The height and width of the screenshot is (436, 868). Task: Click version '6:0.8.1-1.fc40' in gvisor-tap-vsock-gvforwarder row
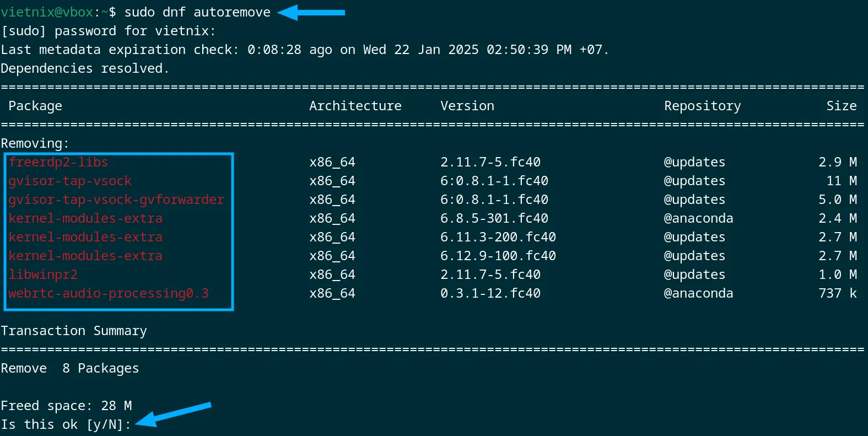click(494, 200)
